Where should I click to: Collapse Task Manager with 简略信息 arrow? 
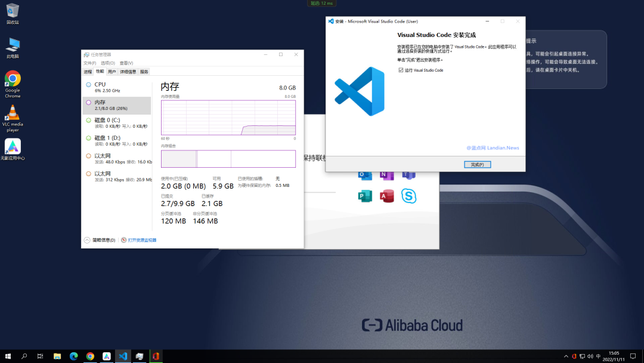87,240
